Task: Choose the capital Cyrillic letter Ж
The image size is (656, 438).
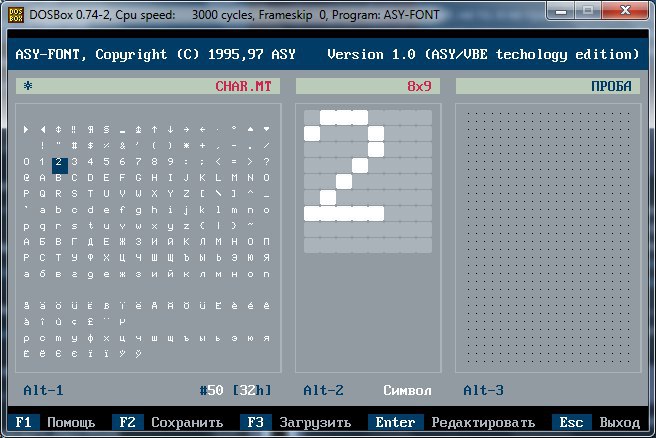Action: [122, 242]
